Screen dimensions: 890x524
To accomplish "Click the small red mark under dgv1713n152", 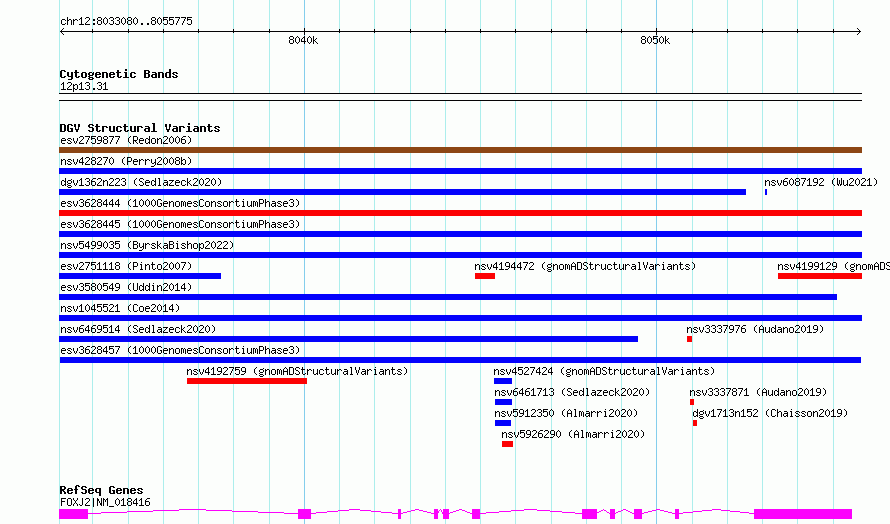I will [695, 423].
